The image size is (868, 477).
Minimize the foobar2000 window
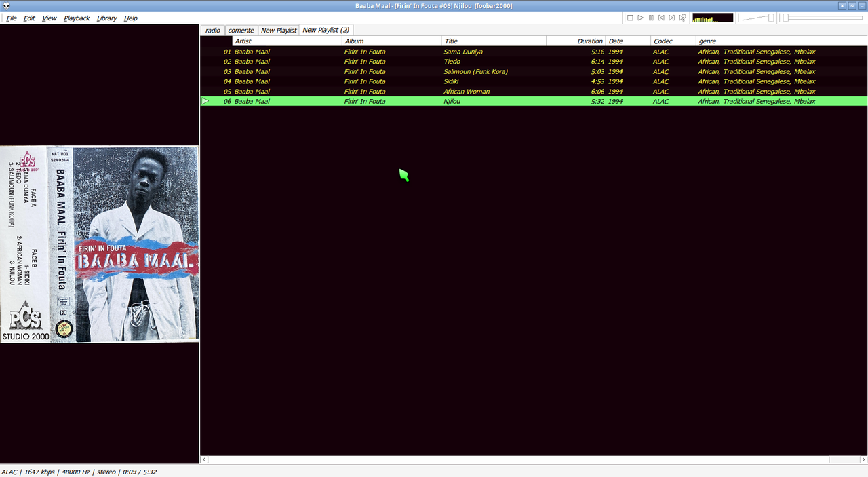[x=861, y=5]
